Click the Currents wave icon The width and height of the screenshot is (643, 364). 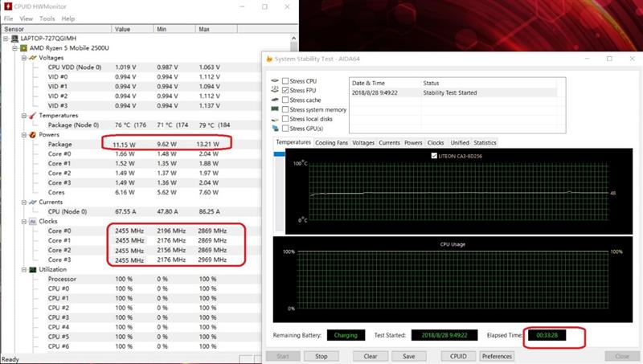[x=33, y=202]
